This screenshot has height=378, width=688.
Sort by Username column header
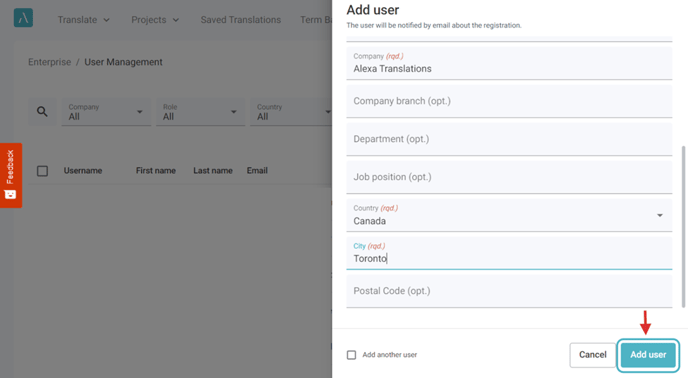tap(83, 170)
